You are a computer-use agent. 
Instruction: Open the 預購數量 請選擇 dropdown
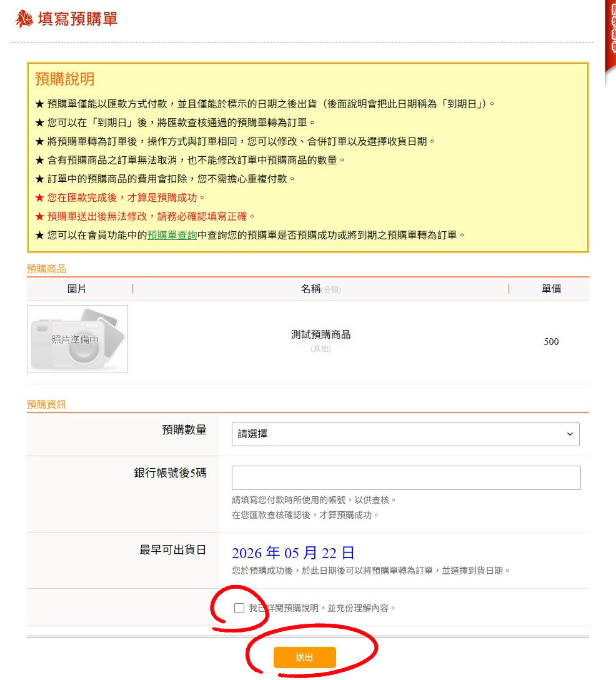[405, 434]
